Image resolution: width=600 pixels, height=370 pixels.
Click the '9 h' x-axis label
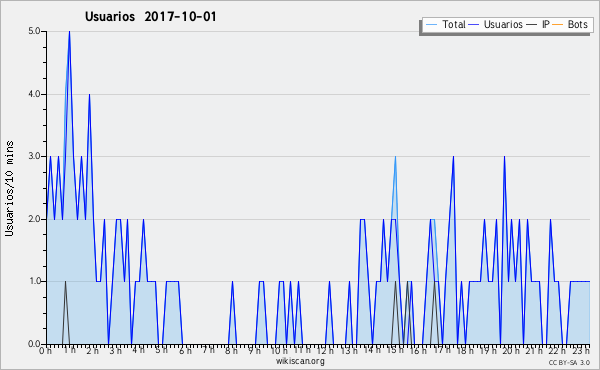pyautogui.click(x=254, y=350)
